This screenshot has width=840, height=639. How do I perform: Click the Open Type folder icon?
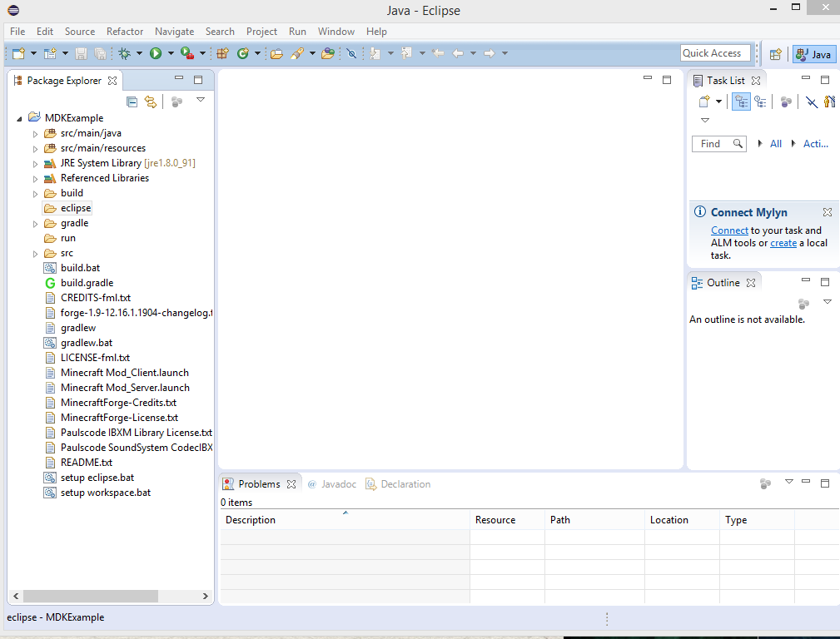coord(276,53)
